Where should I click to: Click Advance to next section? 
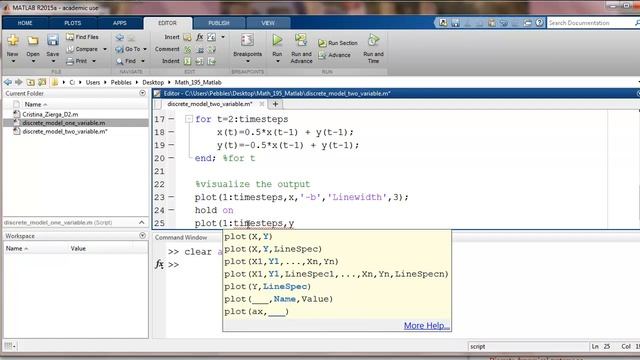[x=334, y=55]
